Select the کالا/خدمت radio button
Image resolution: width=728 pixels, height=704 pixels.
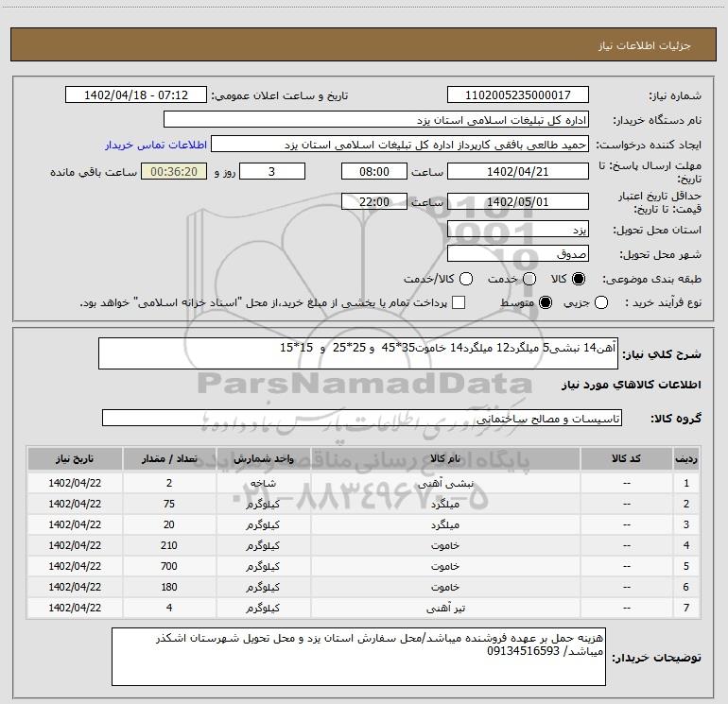point(466,279)
